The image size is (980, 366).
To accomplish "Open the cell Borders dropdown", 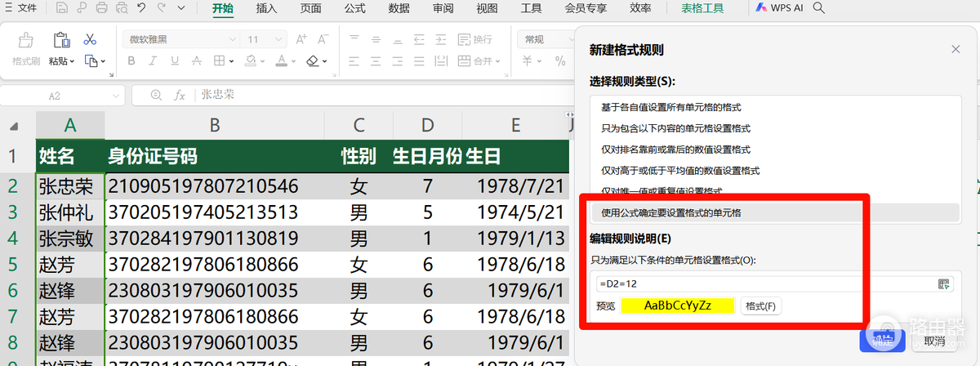I will tap(230, 61).
